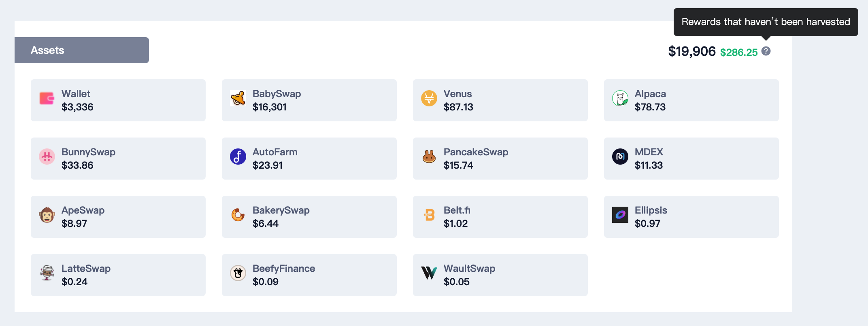Click the PancakeSwap bunny icon

click(429, 157)
